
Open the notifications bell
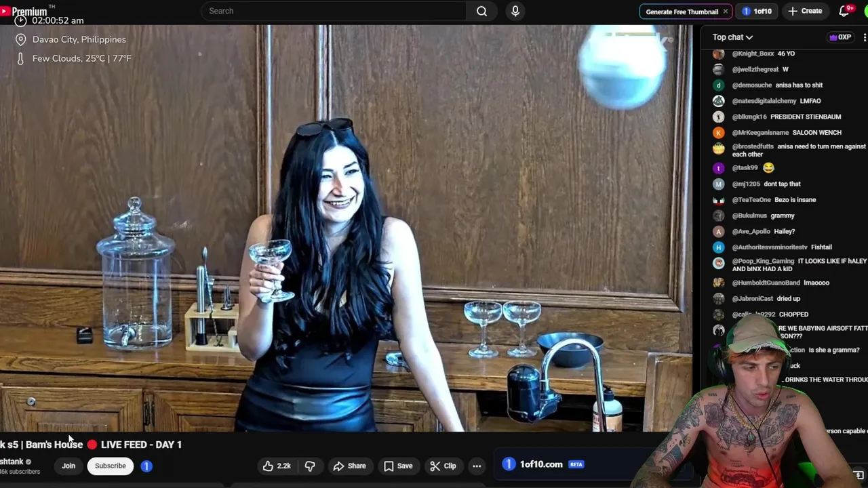(844, 11)
